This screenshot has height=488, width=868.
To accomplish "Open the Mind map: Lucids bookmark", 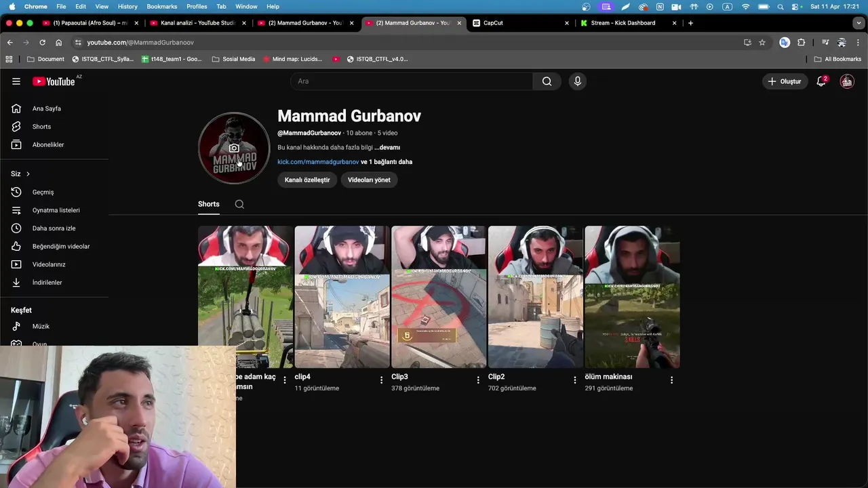I will (x=292, y=59).
